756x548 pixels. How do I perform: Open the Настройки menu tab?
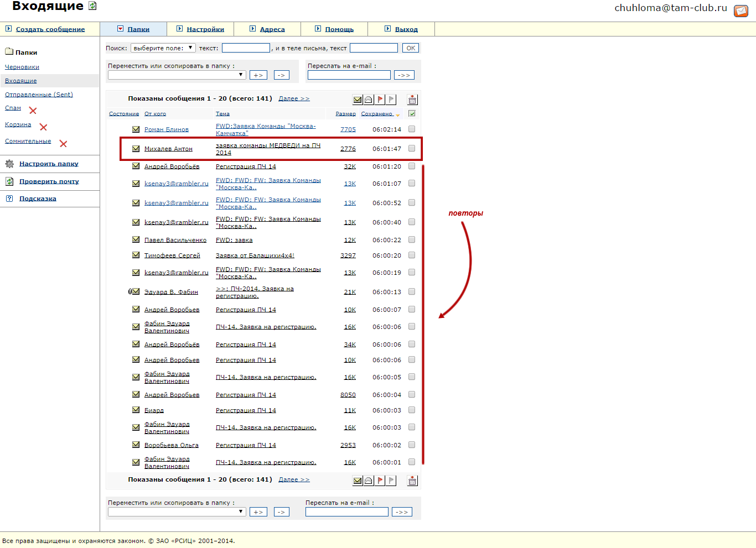[205, 29]
